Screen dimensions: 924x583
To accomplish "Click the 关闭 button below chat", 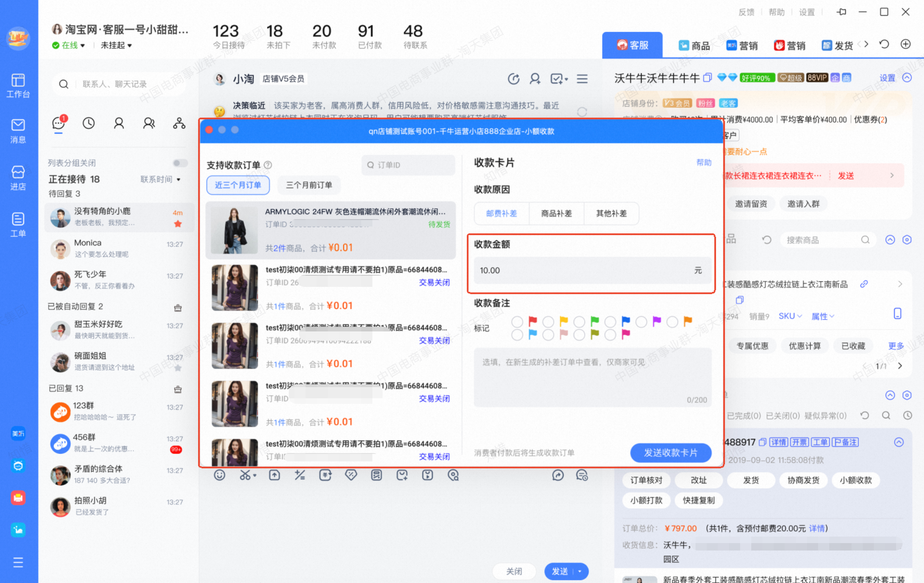I will [x=514, y=571].
